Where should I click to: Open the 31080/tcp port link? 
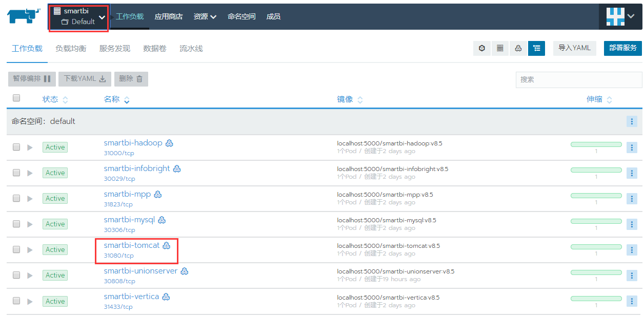coord(118,256)
